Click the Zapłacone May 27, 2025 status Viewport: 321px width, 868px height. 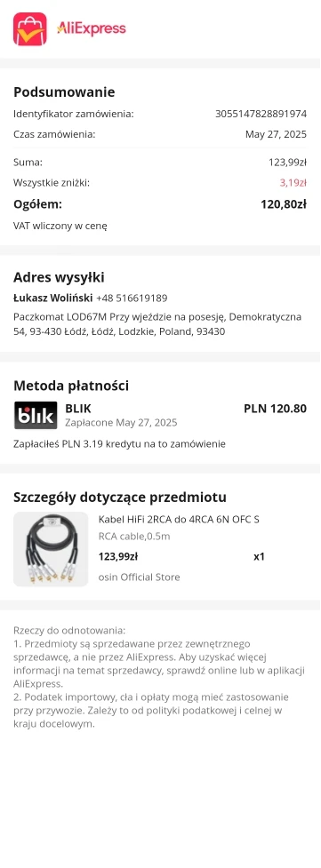click(x=121, y=423)
